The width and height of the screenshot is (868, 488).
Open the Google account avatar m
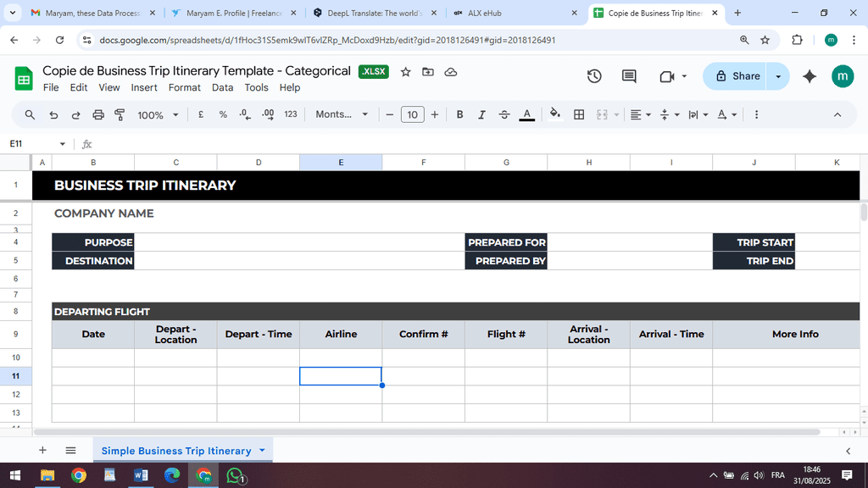click(x=843, y=76)
